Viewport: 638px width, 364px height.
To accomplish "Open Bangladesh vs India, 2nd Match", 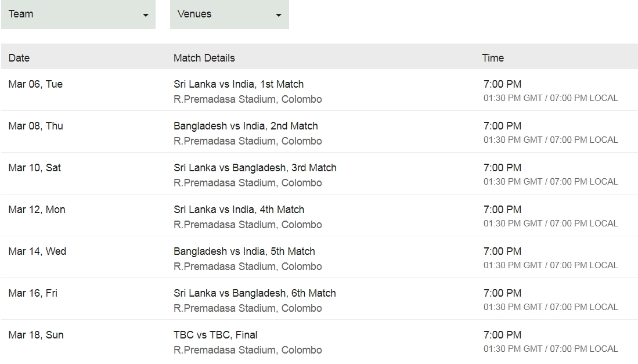I will point(246,126).
